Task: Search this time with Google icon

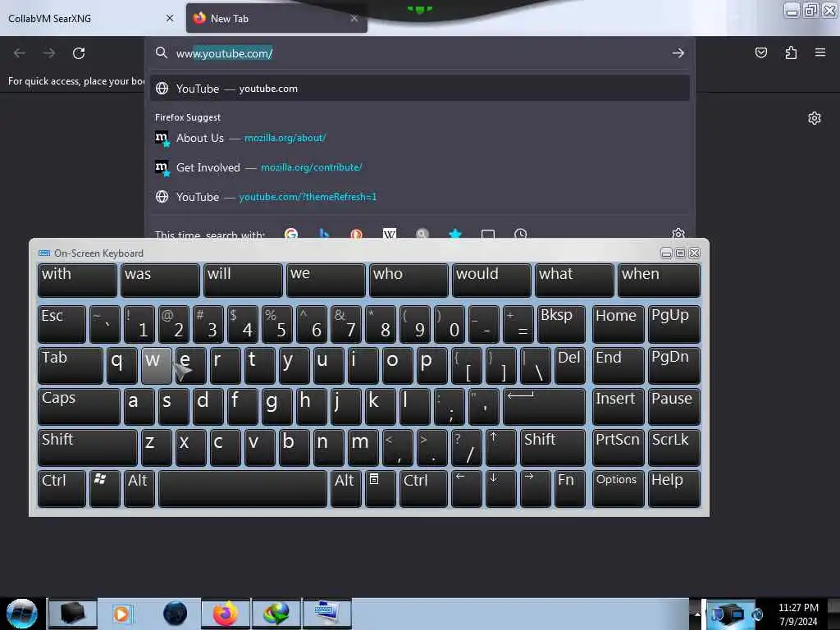Action: pyautogui.click(x=291, y=234)
